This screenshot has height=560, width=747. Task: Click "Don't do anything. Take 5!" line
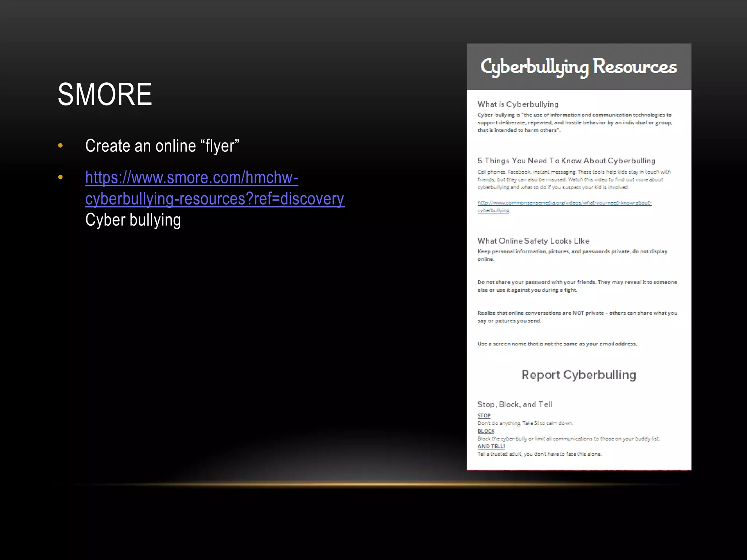pos(525,423)
